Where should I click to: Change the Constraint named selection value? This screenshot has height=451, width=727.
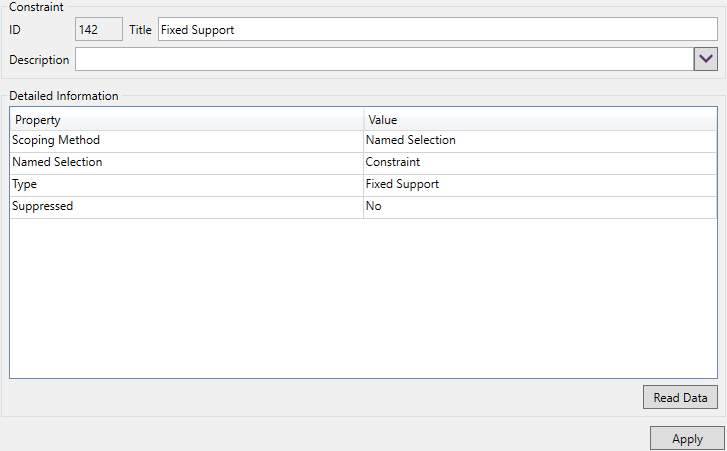click(540, 163)
